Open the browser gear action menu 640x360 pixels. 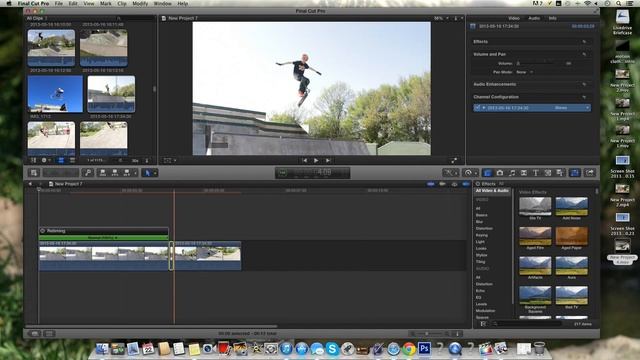coord(45,160)
